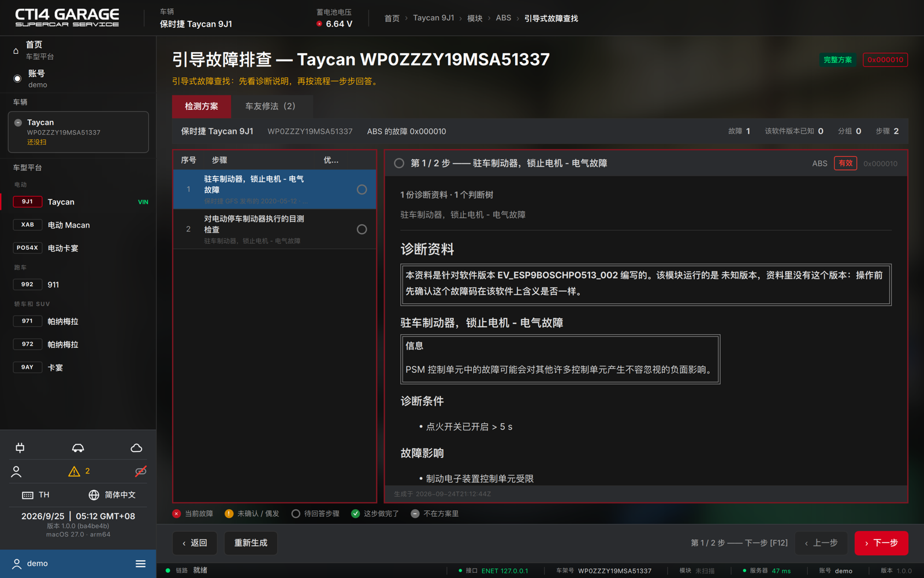The width and height of the screenshot is (924, 578).
Task: Select XAB 电动 Macan platform
Action: 78,225
